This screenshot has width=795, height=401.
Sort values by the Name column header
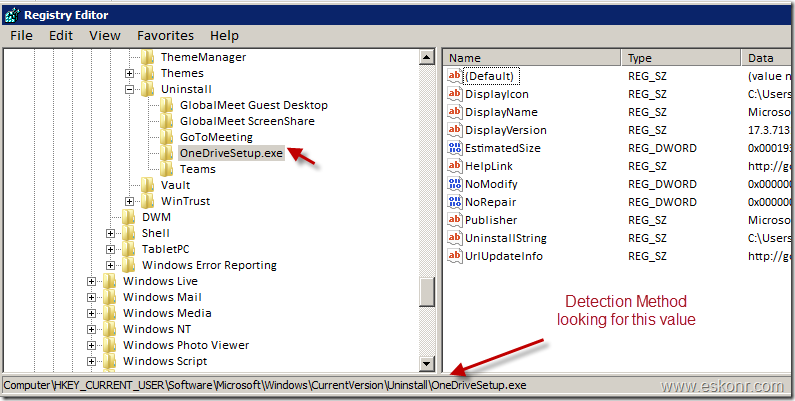point(532,58)
